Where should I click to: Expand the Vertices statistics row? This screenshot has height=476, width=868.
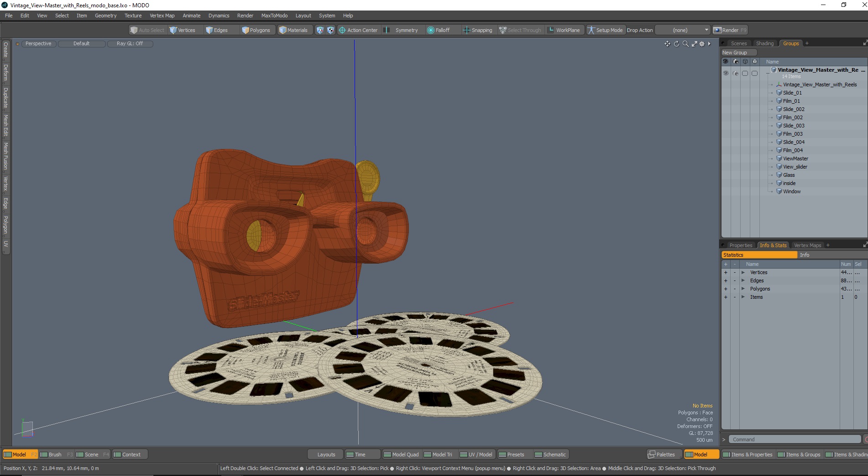point(743,273)
